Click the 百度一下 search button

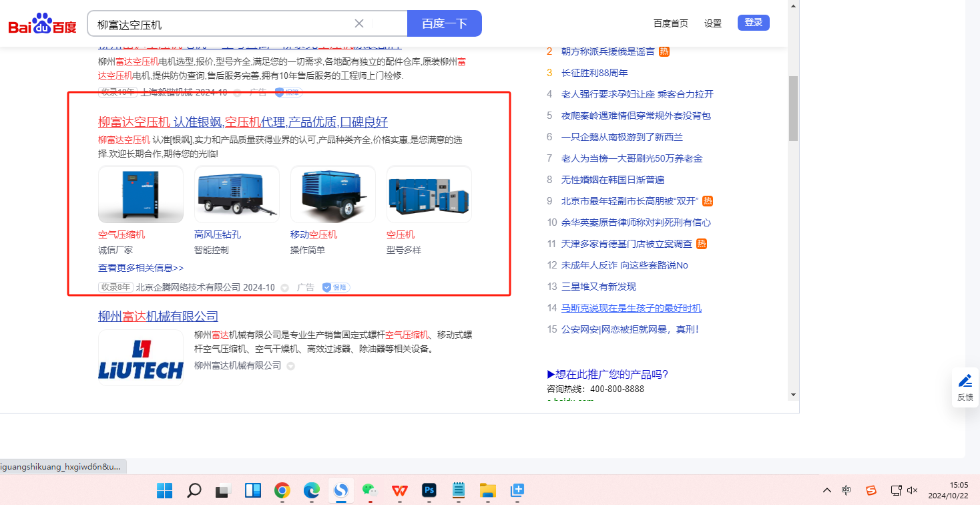click(445, 23)
